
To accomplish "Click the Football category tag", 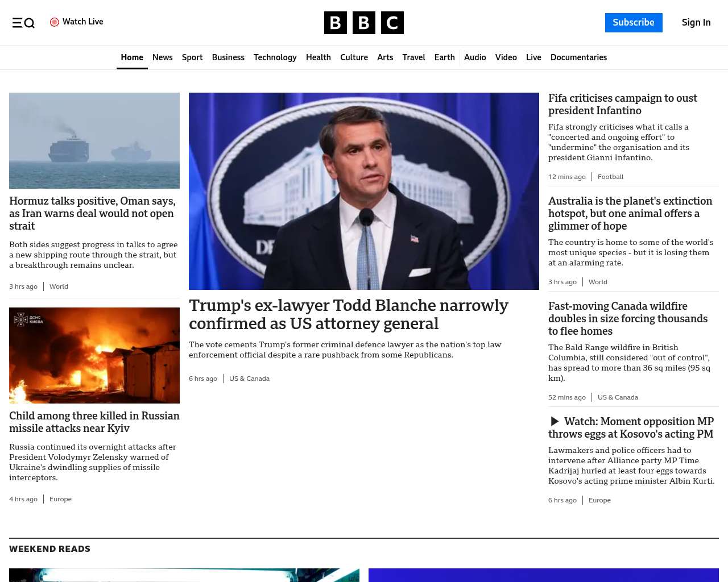I will [610, 177].
